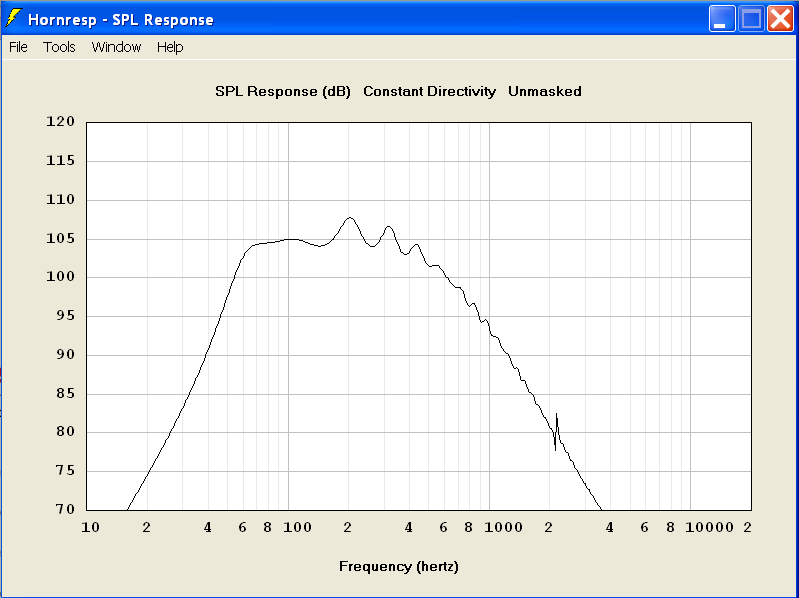The image size is (799, 598).
Task: Click the 70 dB y-axis label
Action: coord(64,509)
